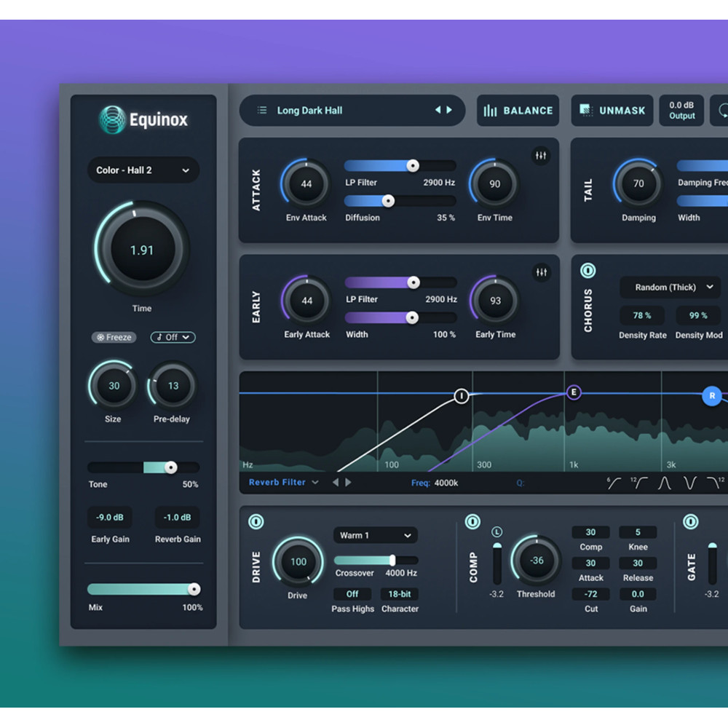The image size is (728, 728).
Task: Open the Warm 1 drive type dropdown
Action: pos(375,535)
